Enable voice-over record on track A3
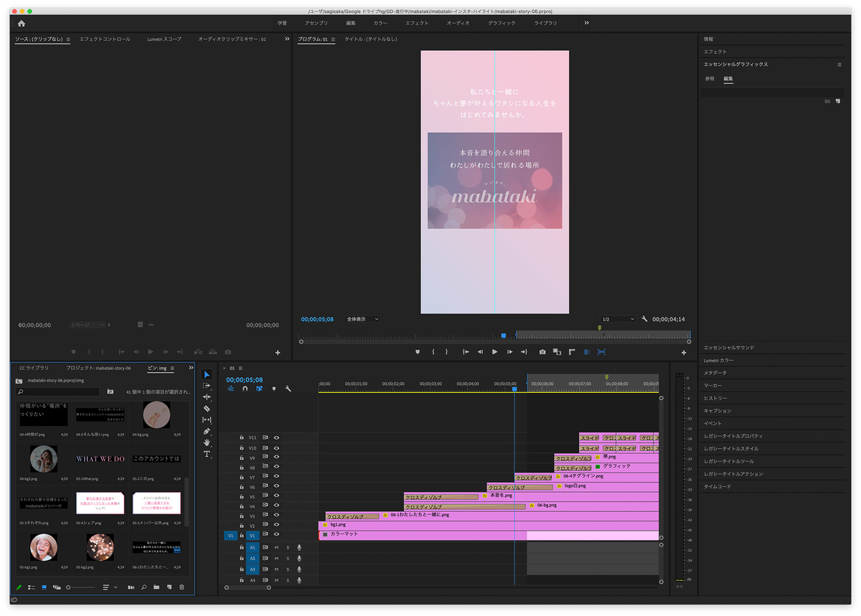Viewport: 861px width, 616px height. coord(299,569)
